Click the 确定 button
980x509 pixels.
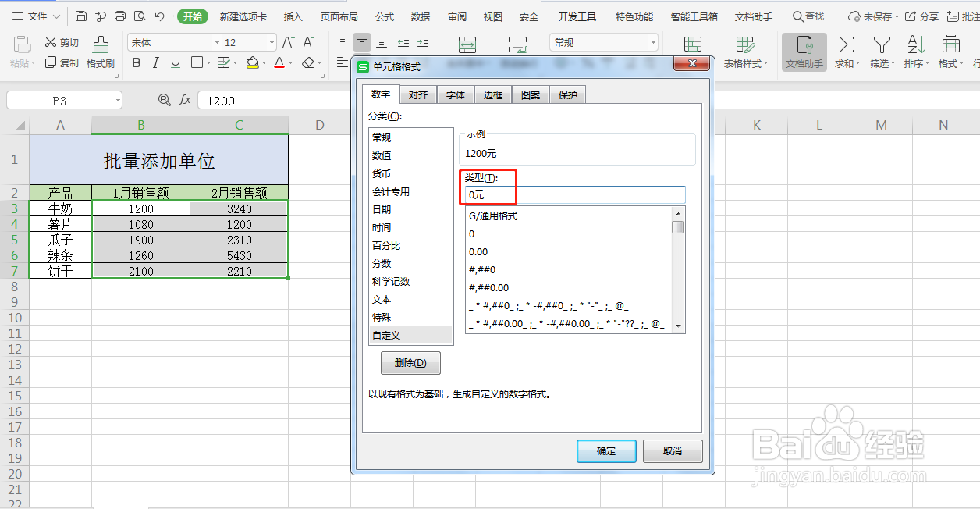tap(606, 451)
